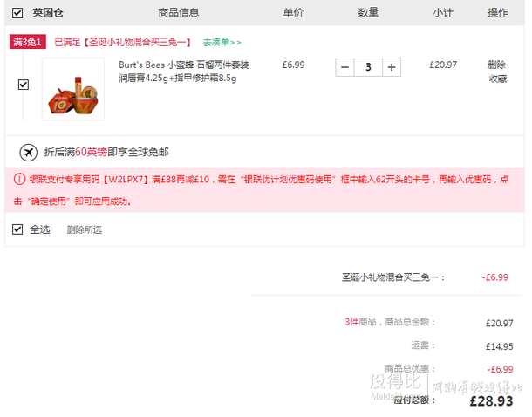
Task: Click the 操作 column header
Action: (x=498, y=13)
